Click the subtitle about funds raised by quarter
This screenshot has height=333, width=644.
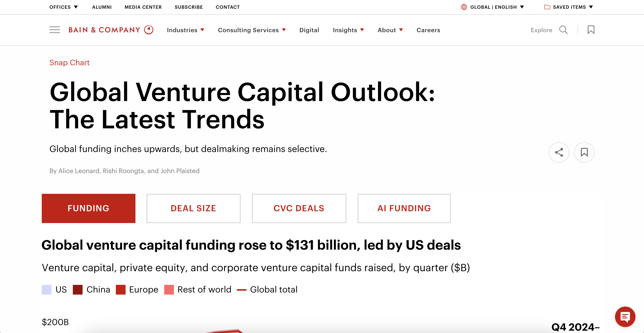pos(256,268)
